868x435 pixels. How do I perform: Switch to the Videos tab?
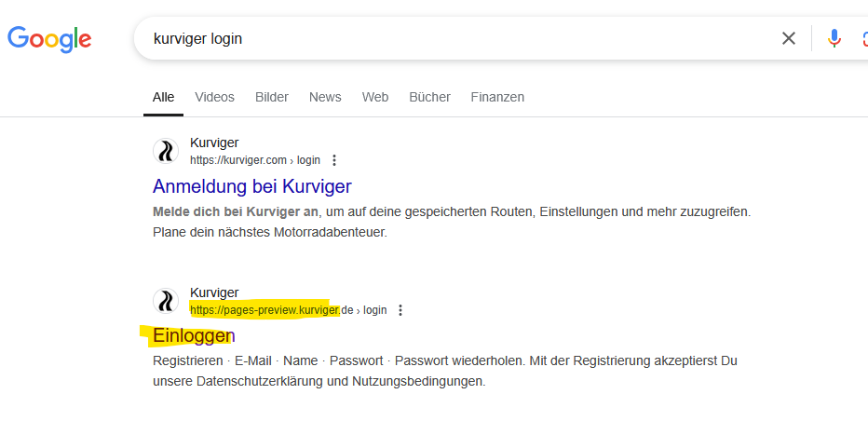point(215,98)
